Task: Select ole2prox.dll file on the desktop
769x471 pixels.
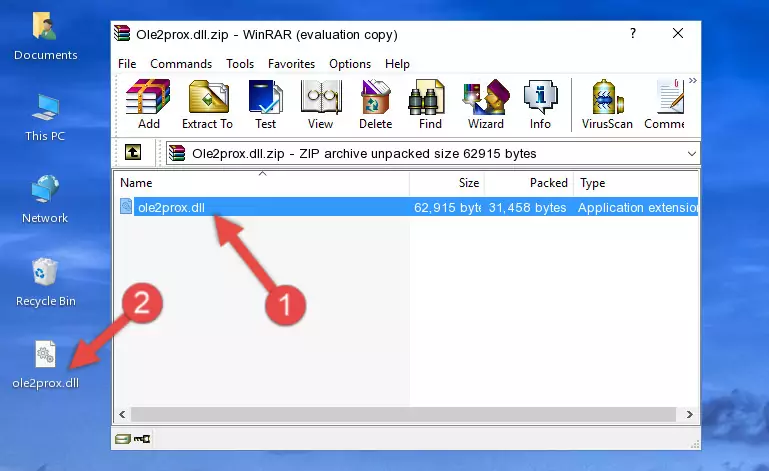Action: [x=45, y=365]
